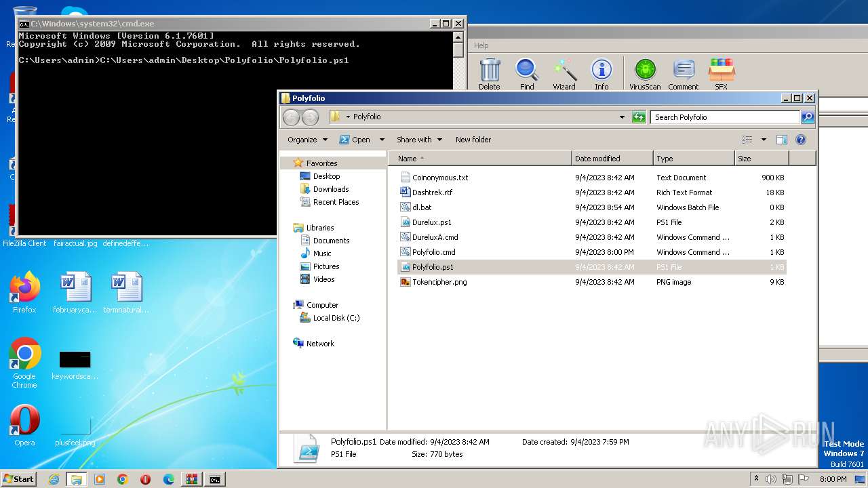Open Music library in navigation pane
868x488 pixels.
click(x=322, y=253)
